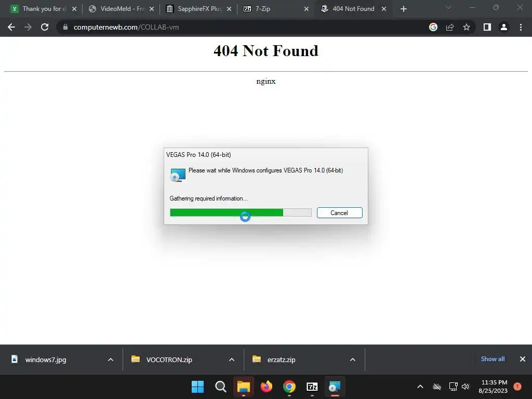Screen dimensions: 532x399
Task: Close the VideoMeld tab
Action: [x=152, y=9]
